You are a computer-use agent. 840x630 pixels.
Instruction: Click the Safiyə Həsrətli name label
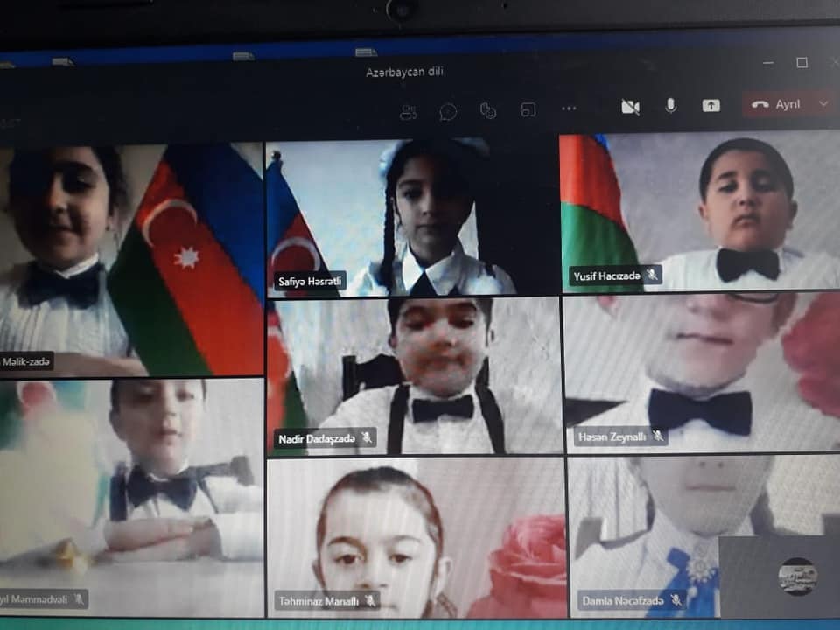point(310,281)
